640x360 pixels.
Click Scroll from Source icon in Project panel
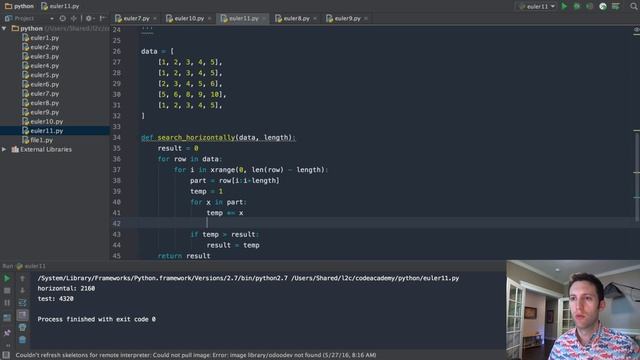62,18
